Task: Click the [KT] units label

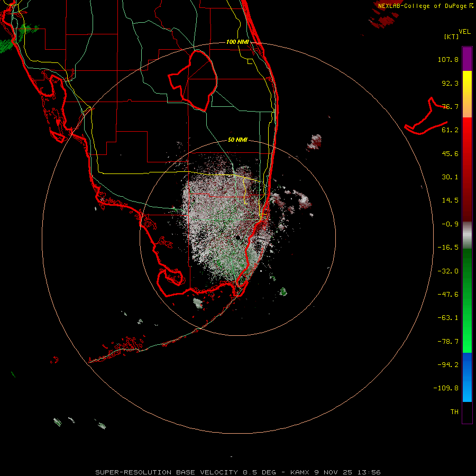Action: pyautogui.click(x=451, y=36)
